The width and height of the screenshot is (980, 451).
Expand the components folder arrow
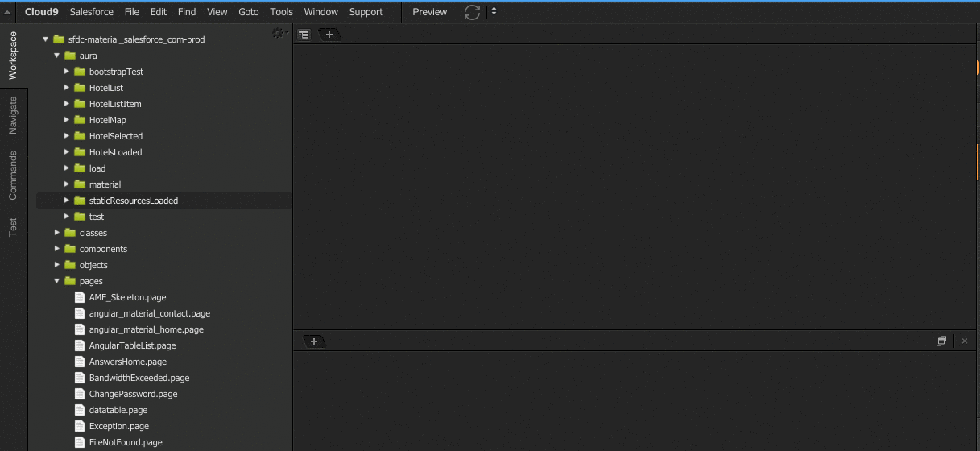pos(57,249)
